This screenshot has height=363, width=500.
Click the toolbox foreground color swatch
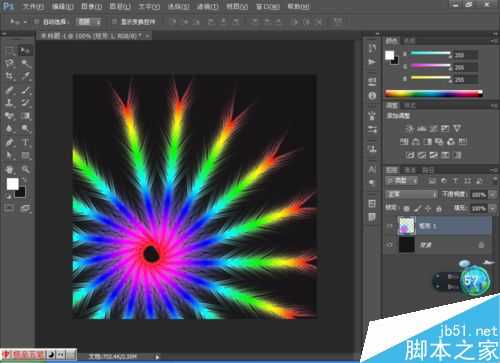[x=13, y=184]
